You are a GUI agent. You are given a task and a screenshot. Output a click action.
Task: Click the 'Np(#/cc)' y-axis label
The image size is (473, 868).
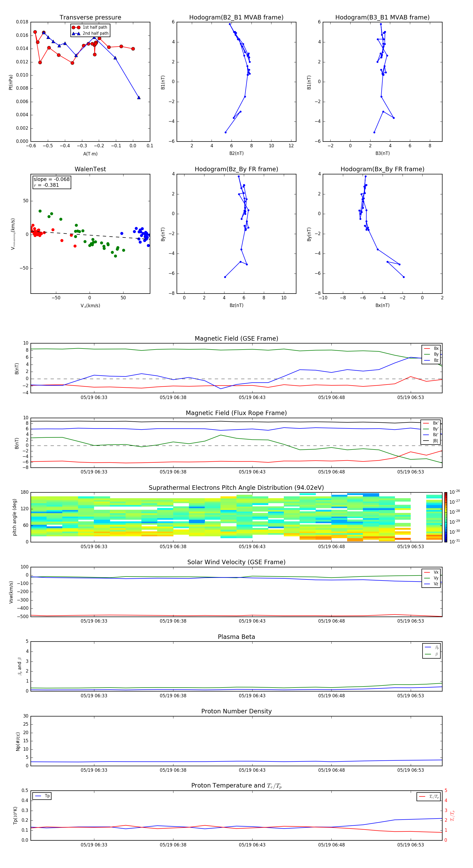tap(18, 741)
